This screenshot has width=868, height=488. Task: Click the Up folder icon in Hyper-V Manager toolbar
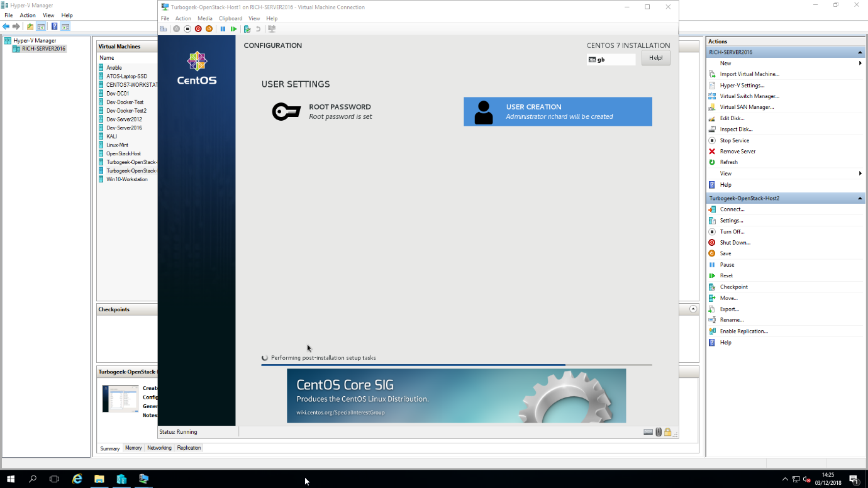point(30,26)
